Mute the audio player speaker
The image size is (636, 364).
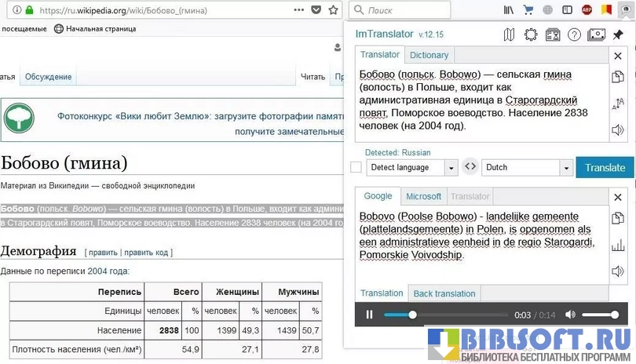point(570,315)
